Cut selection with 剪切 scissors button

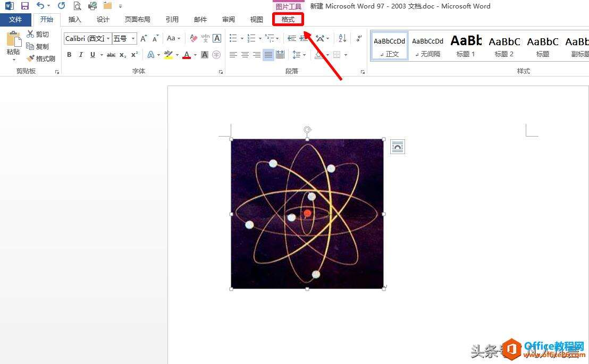pos(38,34)
